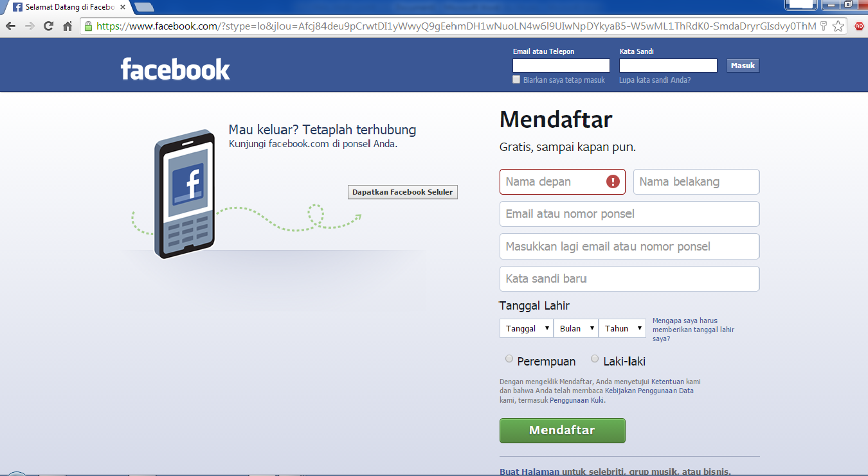Screen dimensions: 868x476
Task: Click the browser back arrow
Action: tap(10, 26)
